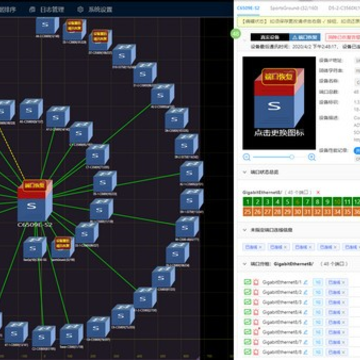Select port 6 in status overview
Screen dimensions: 360x360
[x=297, y=202]
